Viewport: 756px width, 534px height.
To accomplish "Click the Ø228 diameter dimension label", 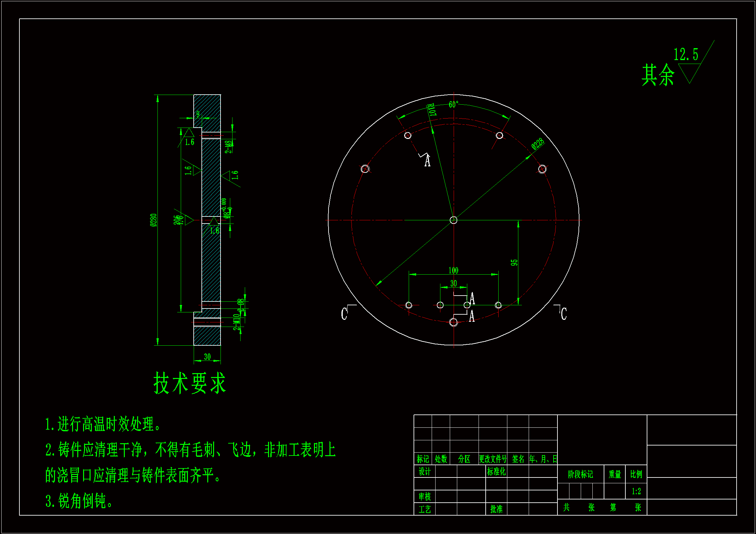I will (x=537, y=144).
